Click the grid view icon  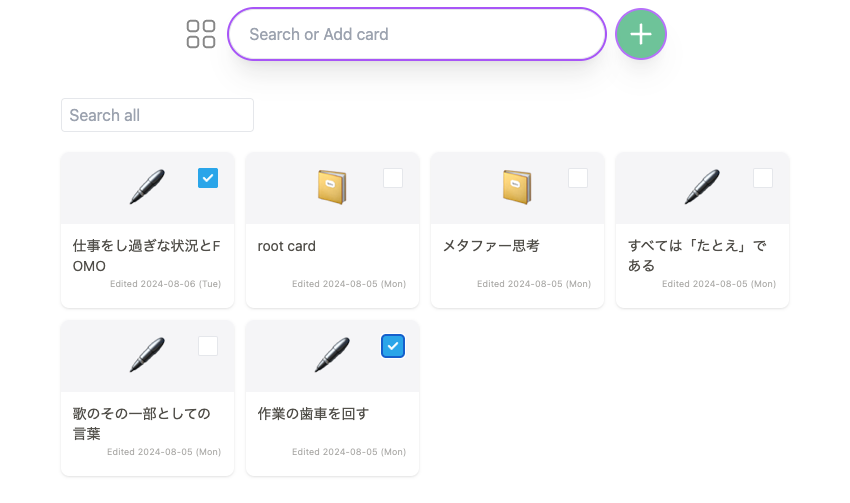tap(201, 34)
